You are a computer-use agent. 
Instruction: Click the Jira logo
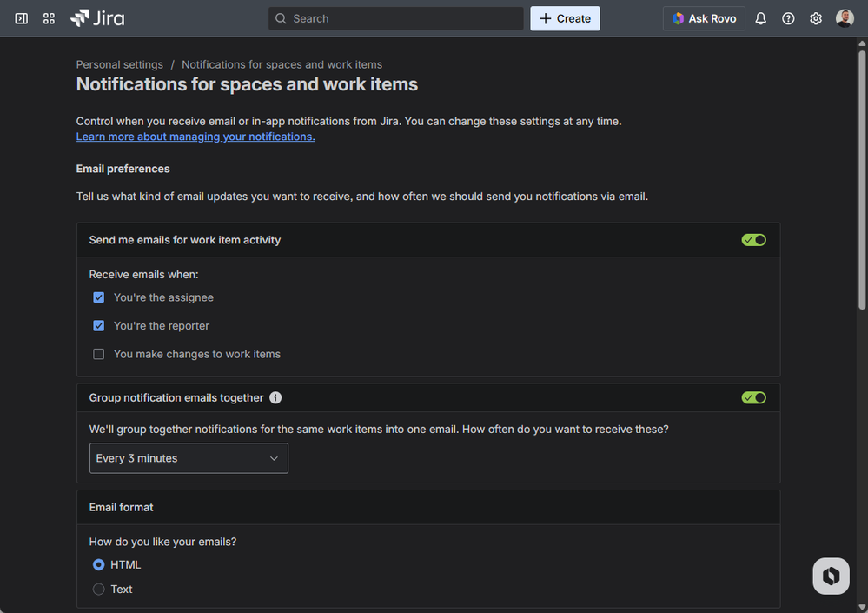(97, 18)
